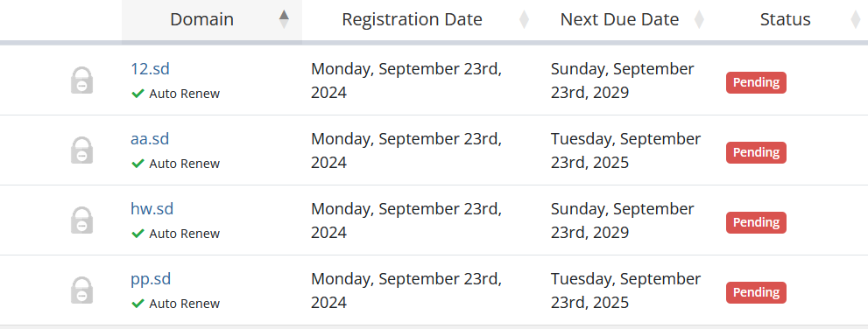Open the 12.sd domain link

click(x=150, y=69)
